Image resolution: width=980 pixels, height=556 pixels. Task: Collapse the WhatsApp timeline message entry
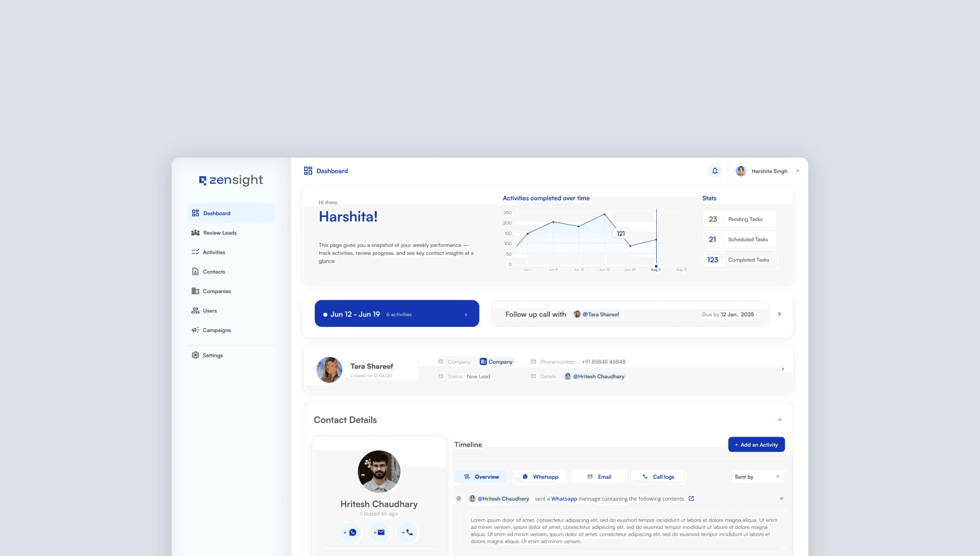781,499
